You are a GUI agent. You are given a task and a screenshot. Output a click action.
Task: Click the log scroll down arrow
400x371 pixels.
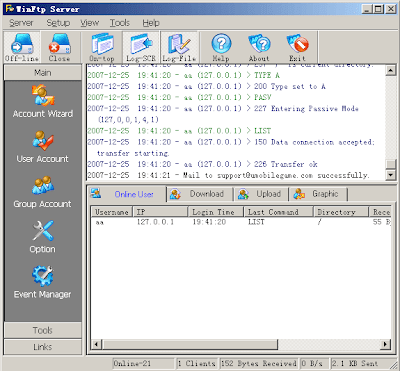point(390,175)
